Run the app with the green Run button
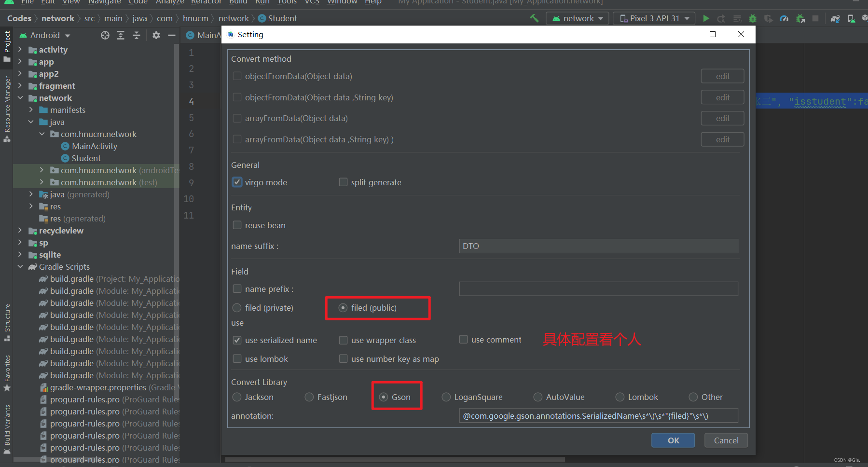The width and height of the screenshot is (868, 467). coord(706,18)
